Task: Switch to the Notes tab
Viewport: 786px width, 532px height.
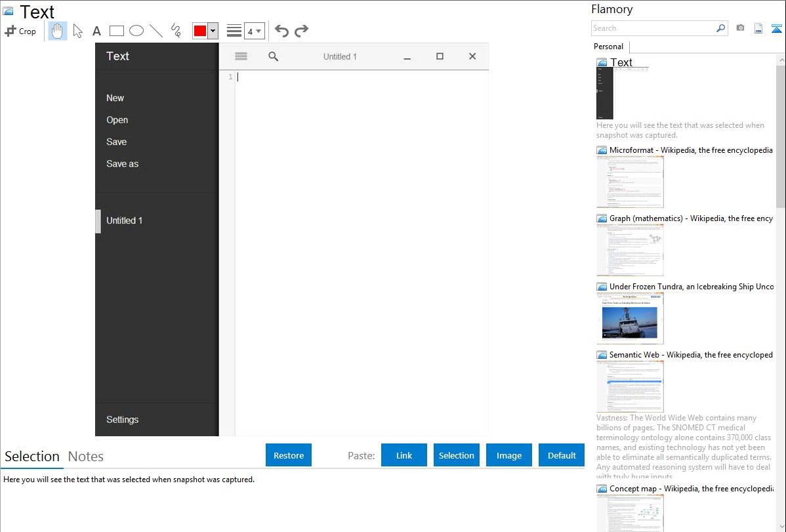Action: click(x=86, y=457)
